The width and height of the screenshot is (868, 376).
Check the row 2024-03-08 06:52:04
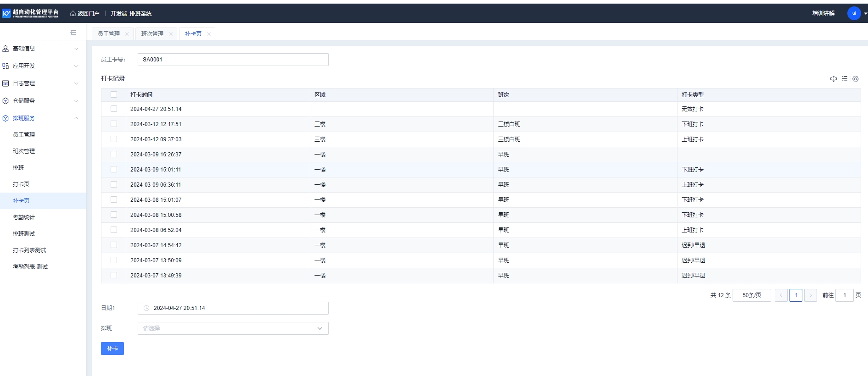(x=114, y=230)
